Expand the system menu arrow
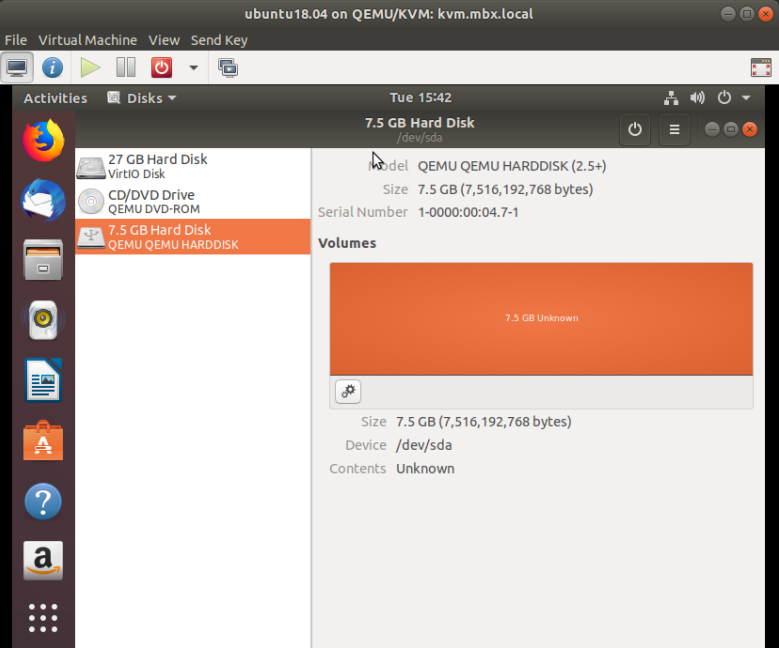779x648 pixels. click(746, 98)
